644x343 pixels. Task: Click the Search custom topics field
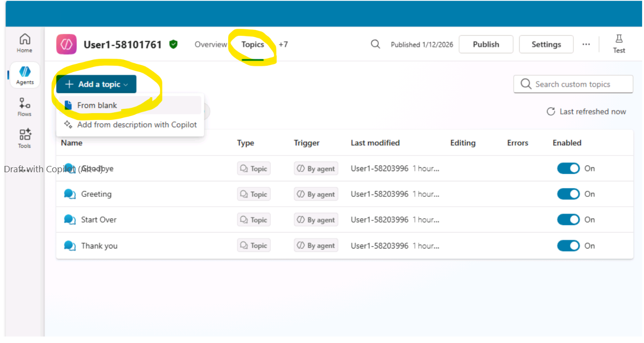click(x=573, y=84)
